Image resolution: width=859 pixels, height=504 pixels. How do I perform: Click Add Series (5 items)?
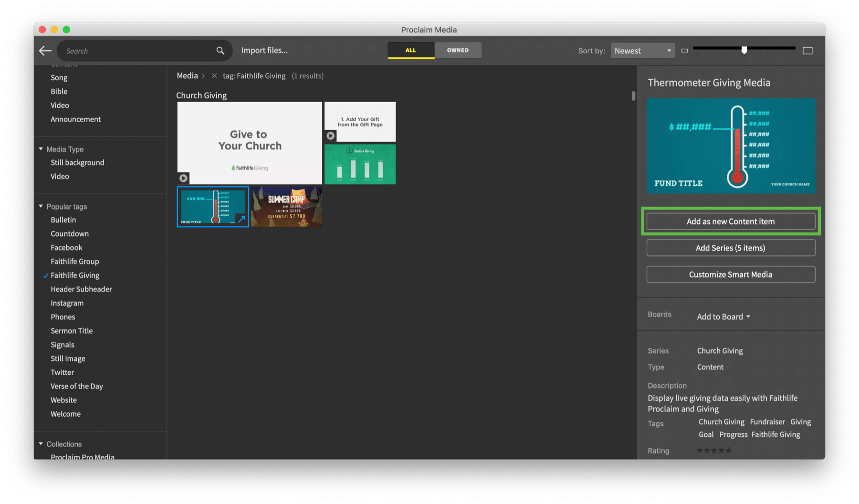(x=731, y=248)
